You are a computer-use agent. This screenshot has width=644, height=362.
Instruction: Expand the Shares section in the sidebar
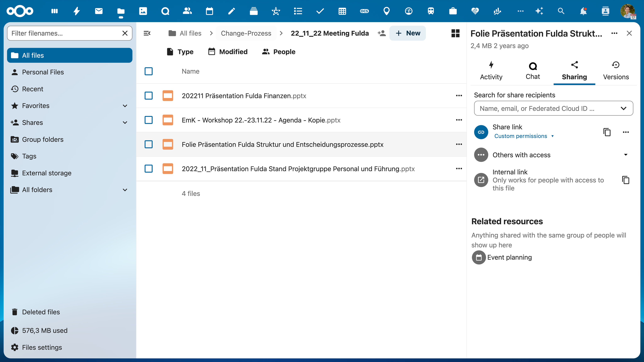click(125, 122)
